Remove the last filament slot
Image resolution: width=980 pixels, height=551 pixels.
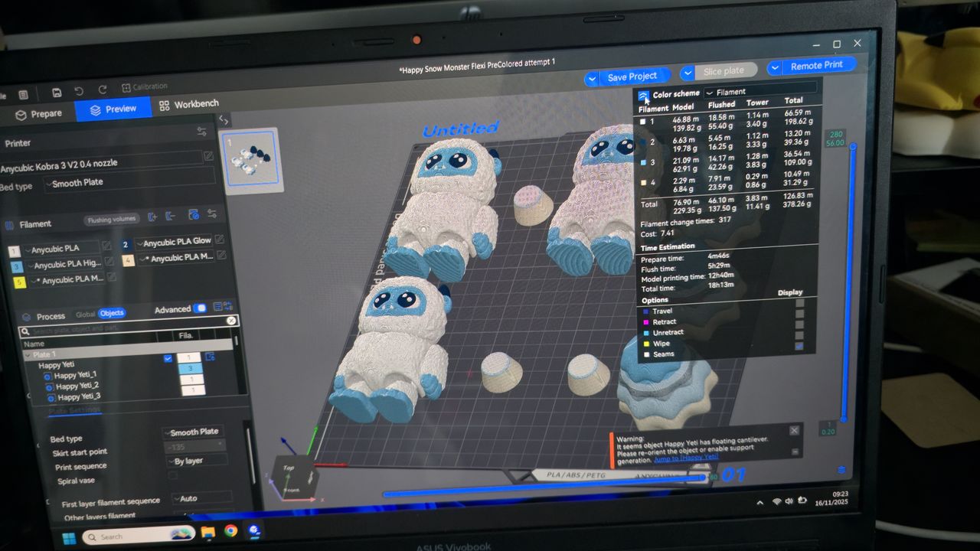pyautogui.click(x=171, y=217)
